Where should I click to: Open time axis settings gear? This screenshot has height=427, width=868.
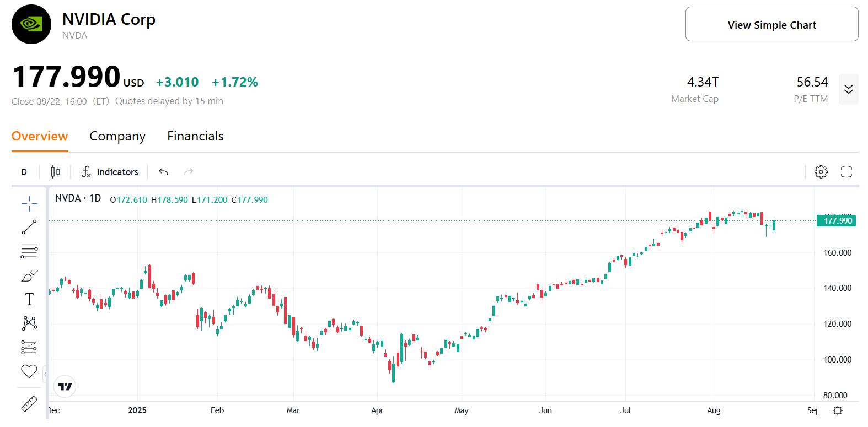point(838,410)
